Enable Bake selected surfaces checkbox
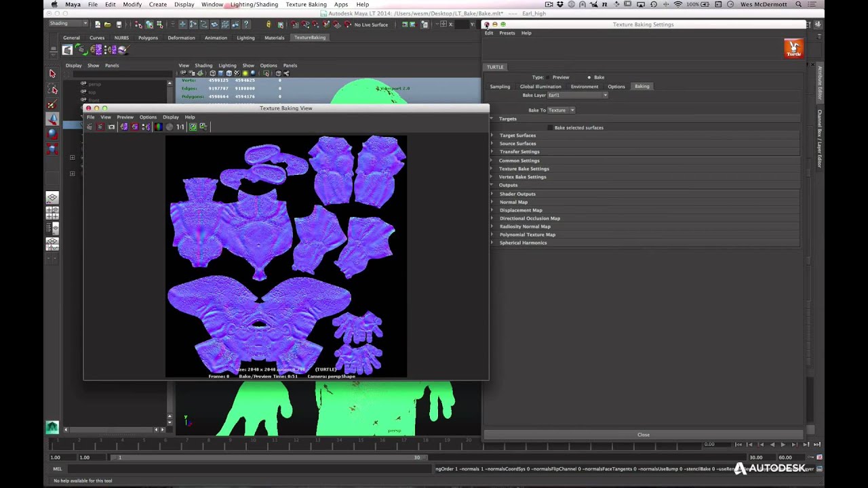This screenshot has width=868, height=488. click(551, 127)
